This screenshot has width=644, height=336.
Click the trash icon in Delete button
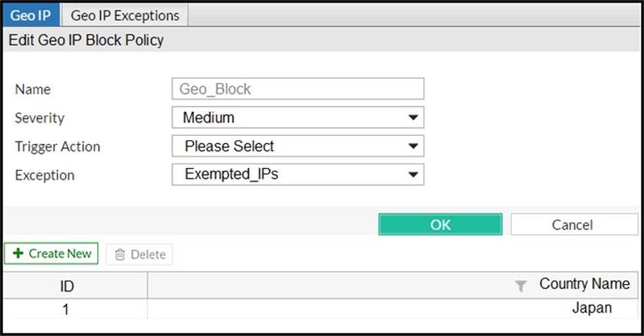tap(119, 255)
